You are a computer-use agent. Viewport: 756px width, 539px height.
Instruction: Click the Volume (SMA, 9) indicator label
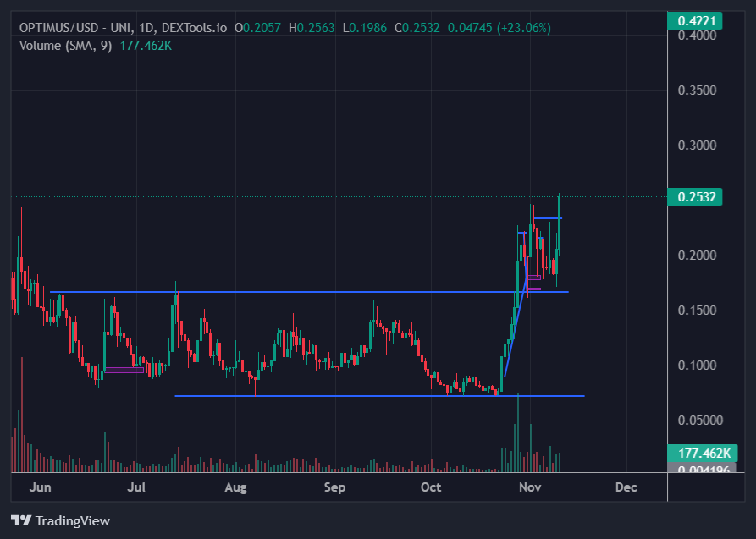tap(65, 46)
